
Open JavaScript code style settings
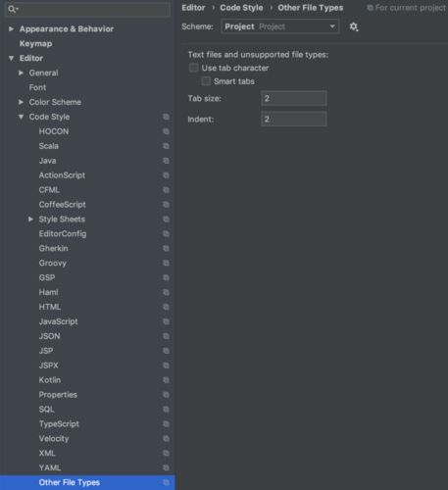click(x=58, y=321)
